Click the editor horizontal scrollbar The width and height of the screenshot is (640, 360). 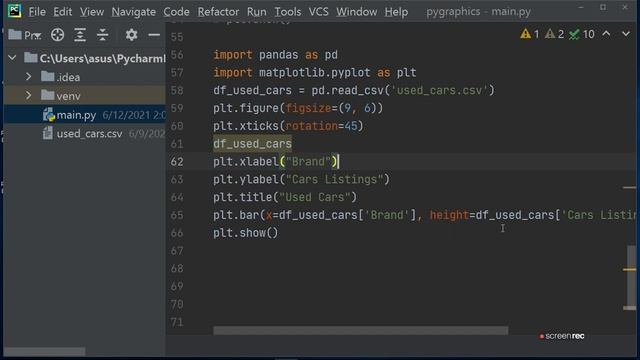pyautogui.click(x=361, y=330)
